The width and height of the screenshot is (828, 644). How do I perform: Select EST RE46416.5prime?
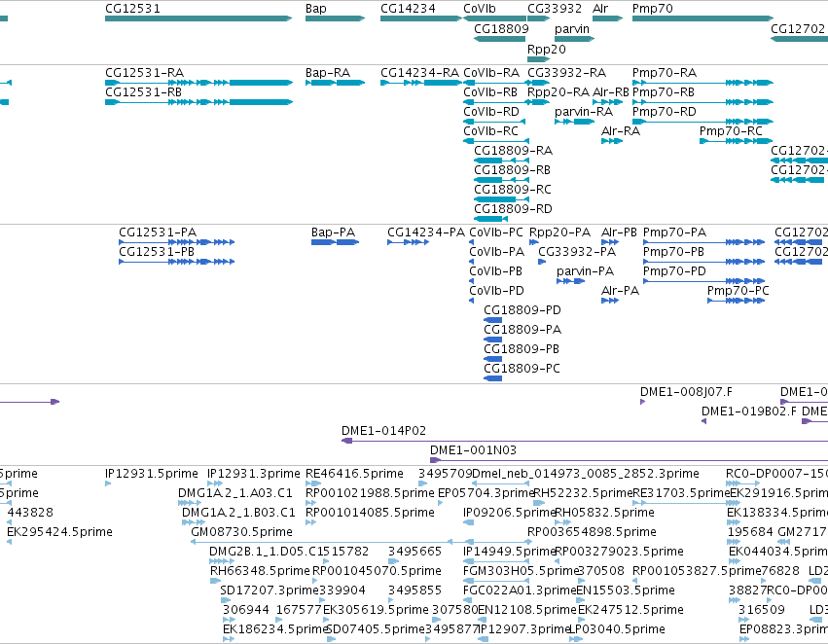click(x=313, y=483)
